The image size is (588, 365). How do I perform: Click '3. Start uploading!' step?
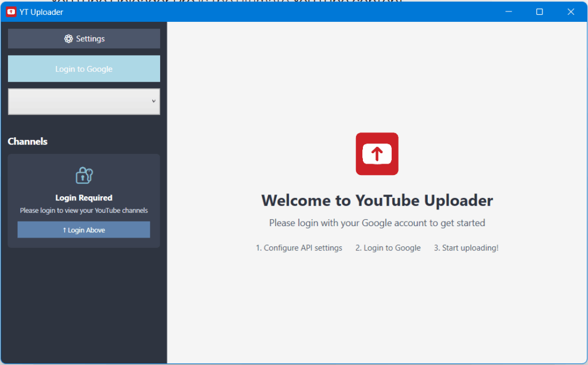pyautogui.click(x=466, y=248)
